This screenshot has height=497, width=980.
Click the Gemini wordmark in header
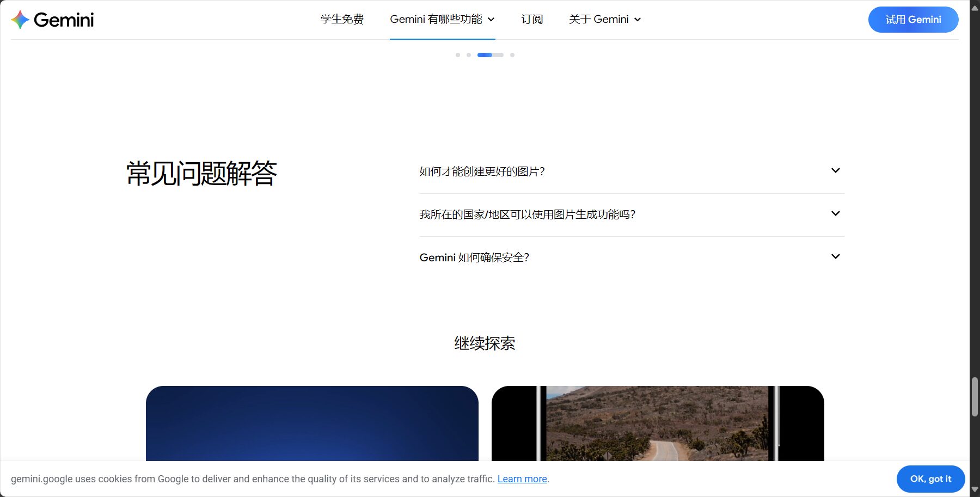[x=64, y=20]
